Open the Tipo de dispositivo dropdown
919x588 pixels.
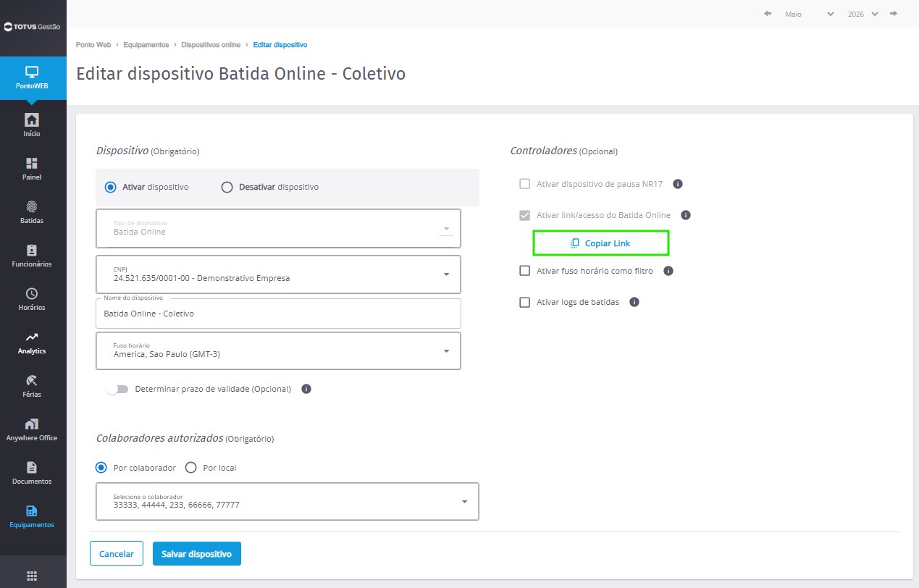(x=278, y=228)
